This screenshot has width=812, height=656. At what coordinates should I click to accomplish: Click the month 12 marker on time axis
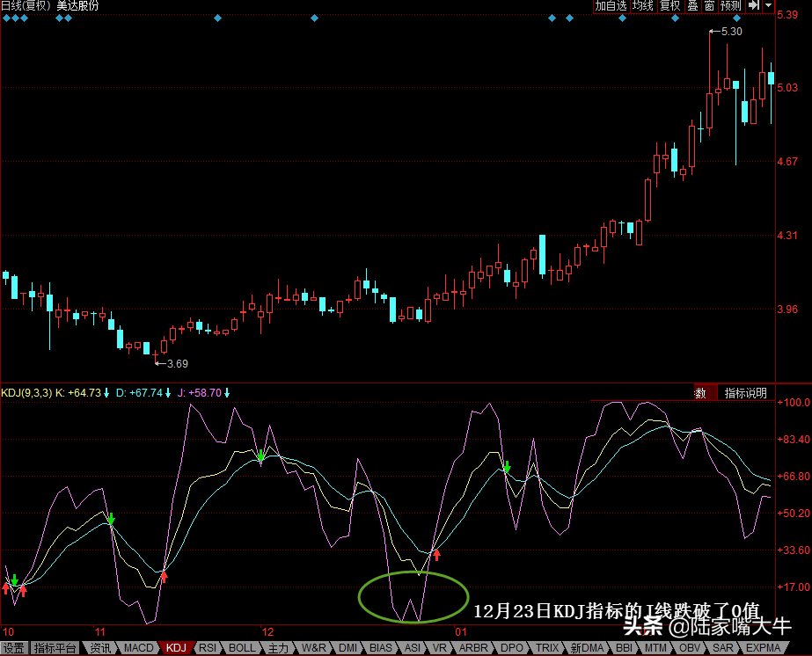[x=267, y=632]
